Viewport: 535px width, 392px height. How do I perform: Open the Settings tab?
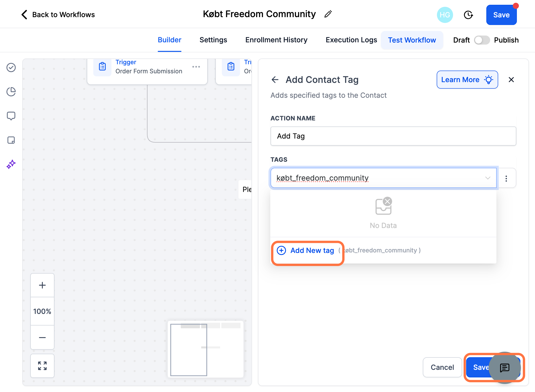pos(213,40)
